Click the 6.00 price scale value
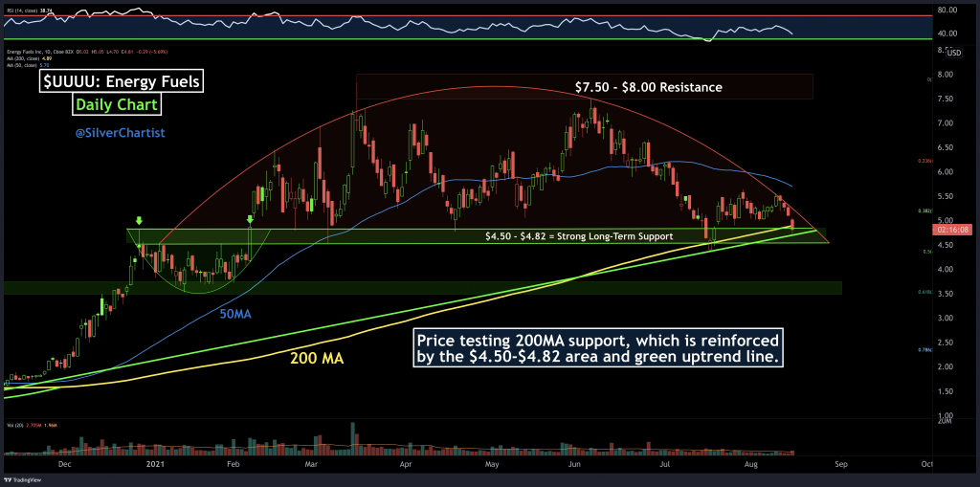 pyautogui.click(x=945, y=172)
